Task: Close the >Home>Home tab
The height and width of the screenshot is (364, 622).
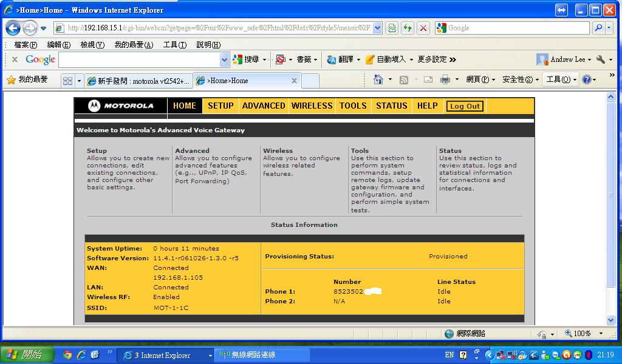Action: [x=294, y=81]
